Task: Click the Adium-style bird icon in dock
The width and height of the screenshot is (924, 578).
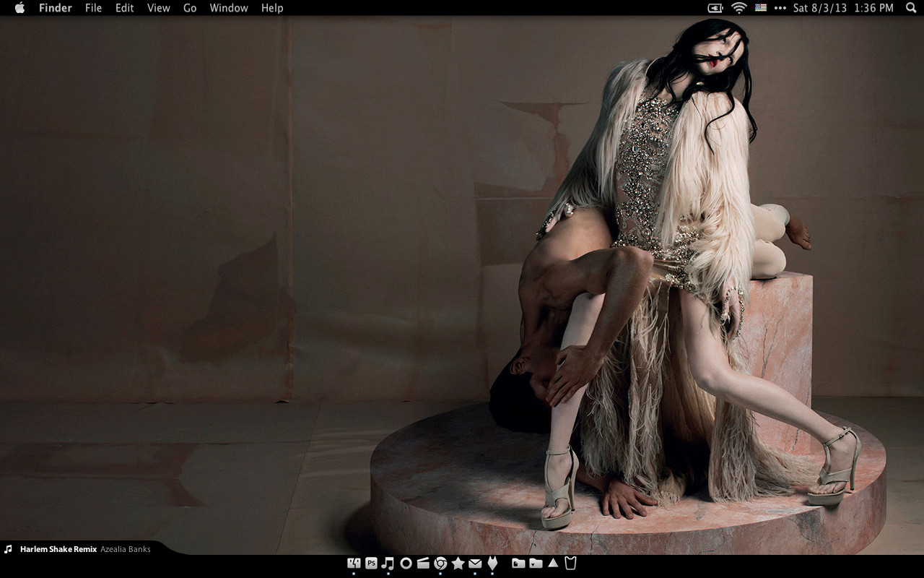Action: (492, 564)
